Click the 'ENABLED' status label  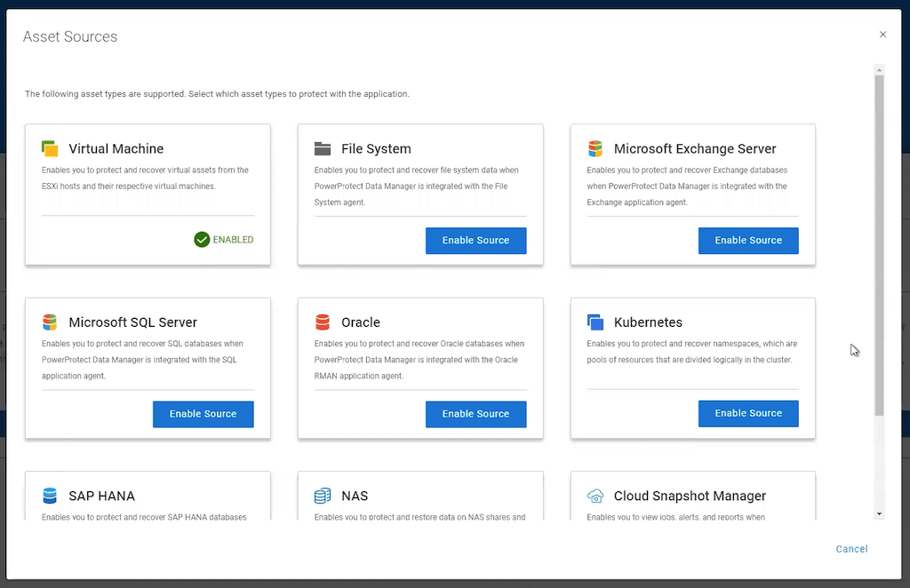pyautogui.click(x=234, y=240)
